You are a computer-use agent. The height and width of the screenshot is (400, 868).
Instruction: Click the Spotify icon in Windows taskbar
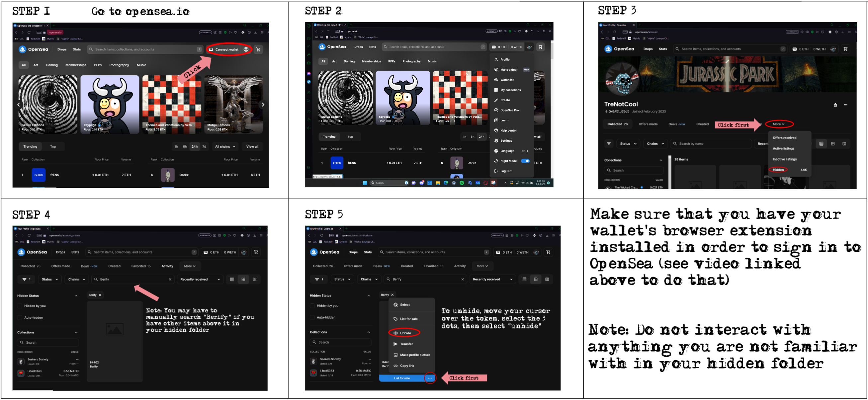[x=462, y=183]
